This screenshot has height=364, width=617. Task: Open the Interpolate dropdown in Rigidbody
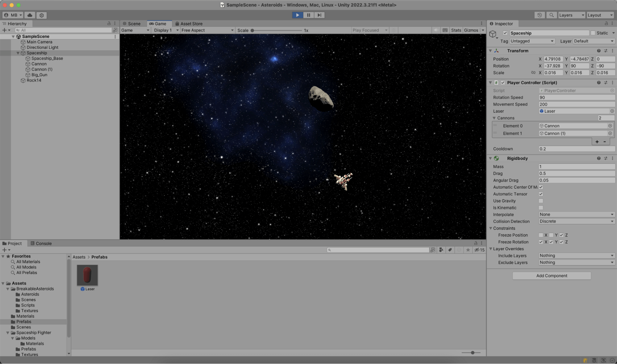576,214
